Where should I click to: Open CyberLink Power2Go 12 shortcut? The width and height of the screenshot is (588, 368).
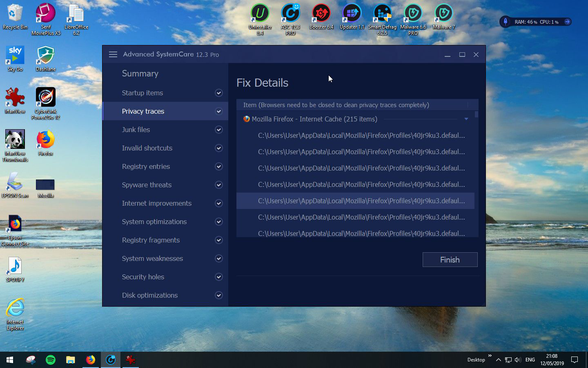(46, 103)
